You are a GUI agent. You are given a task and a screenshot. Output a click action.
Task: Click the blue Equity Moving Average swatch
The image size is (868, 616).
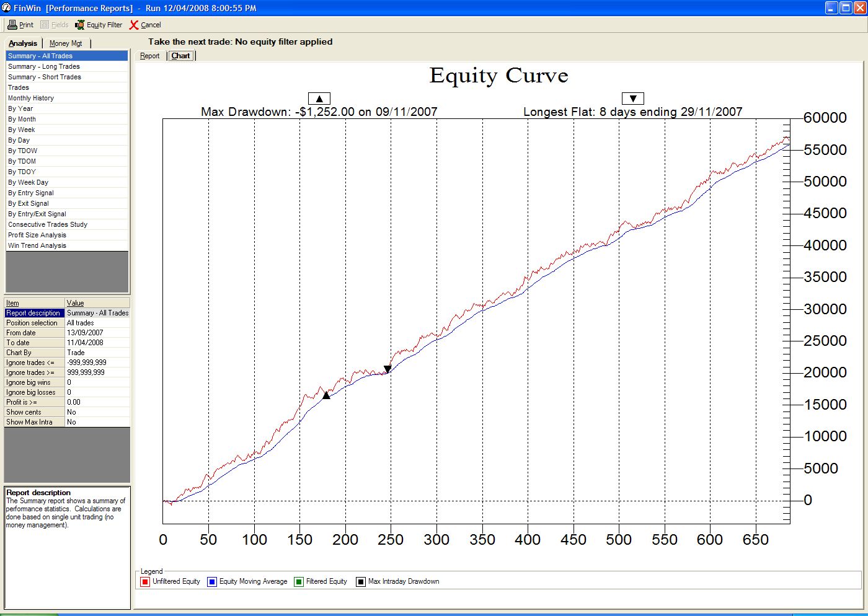(x=212, y=581)
